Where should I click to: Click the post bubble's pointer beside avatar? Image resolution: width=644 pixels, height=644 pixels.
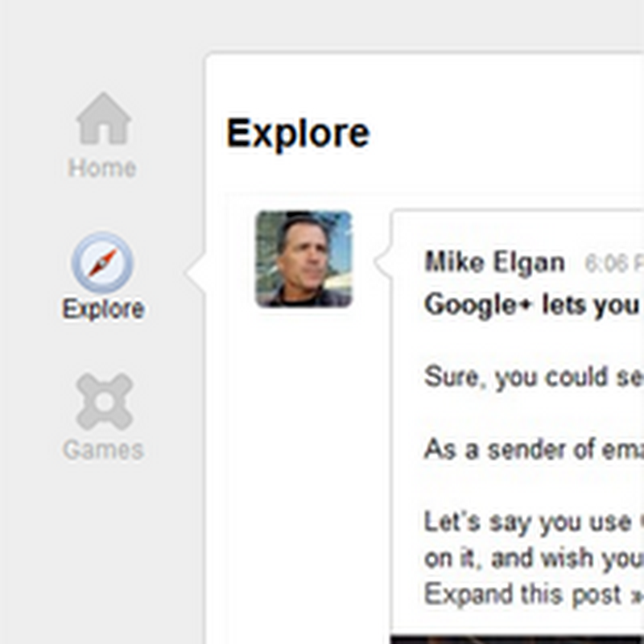pos(384,263)
